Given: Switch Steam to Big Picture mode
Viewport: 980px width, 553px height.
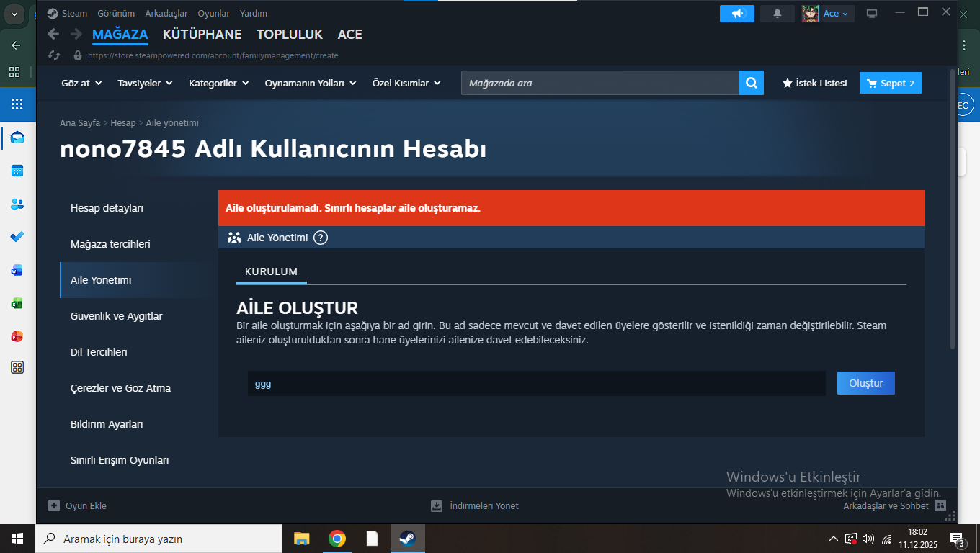Looking at the screenshot, I should (x=872, y=14).
